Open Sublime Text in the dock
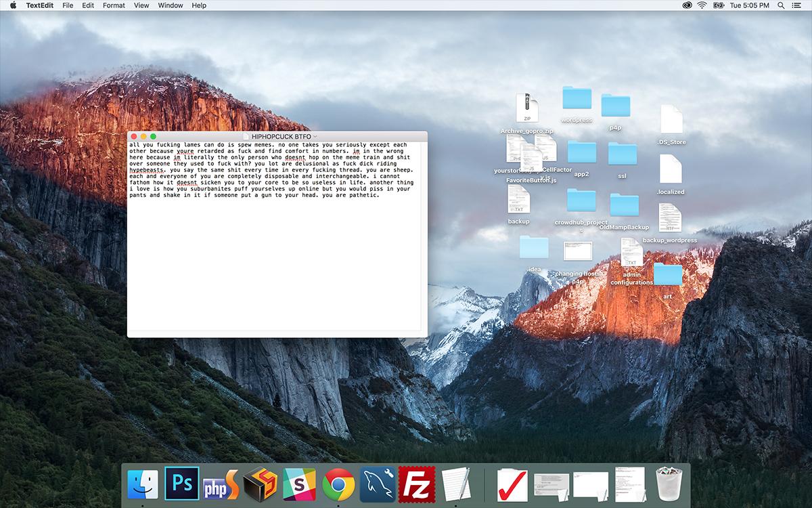 click(261, 484)
